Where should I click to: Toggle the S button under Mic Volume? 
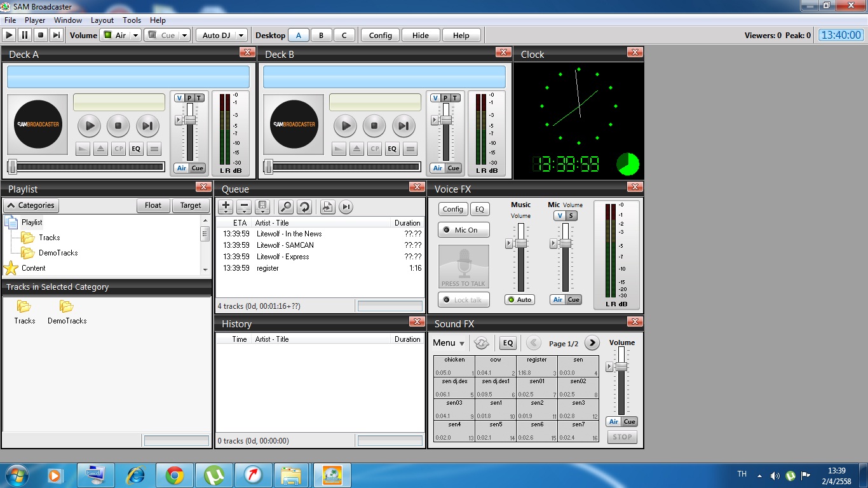(571, 216)
